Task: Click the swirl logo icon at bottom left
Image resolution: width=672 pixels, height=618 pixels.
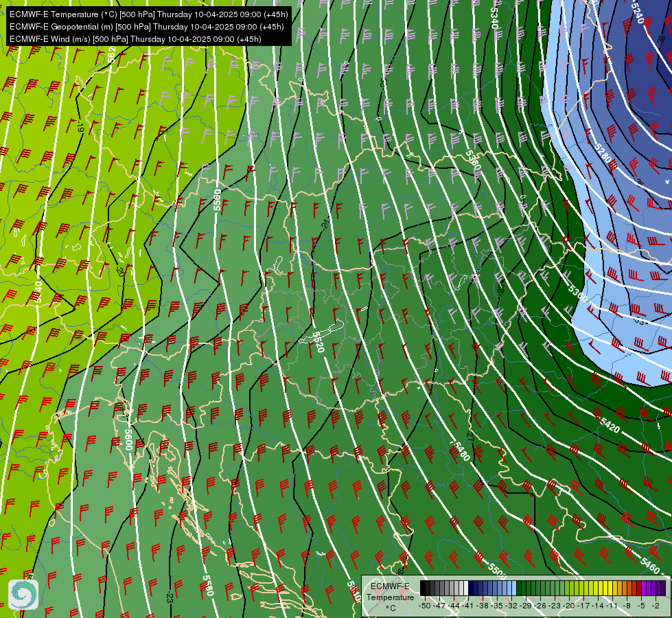Action: tap(23, 595)
